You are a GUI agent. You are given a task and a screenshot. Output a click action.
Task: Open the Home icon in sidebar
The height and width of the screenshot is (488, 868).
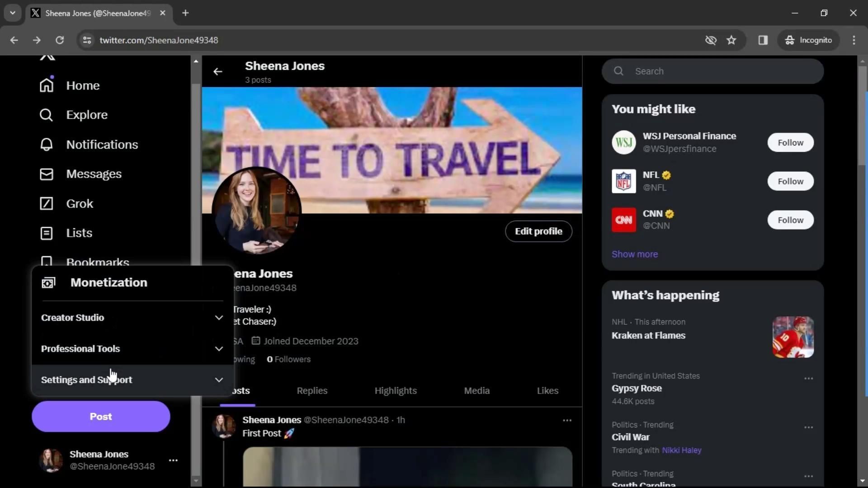47,85
